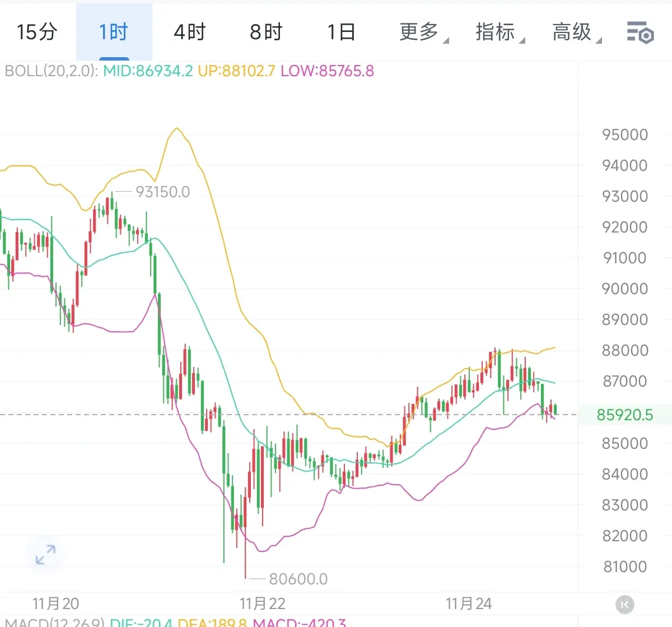Tap the 84000 price axis label

point(625,474)
